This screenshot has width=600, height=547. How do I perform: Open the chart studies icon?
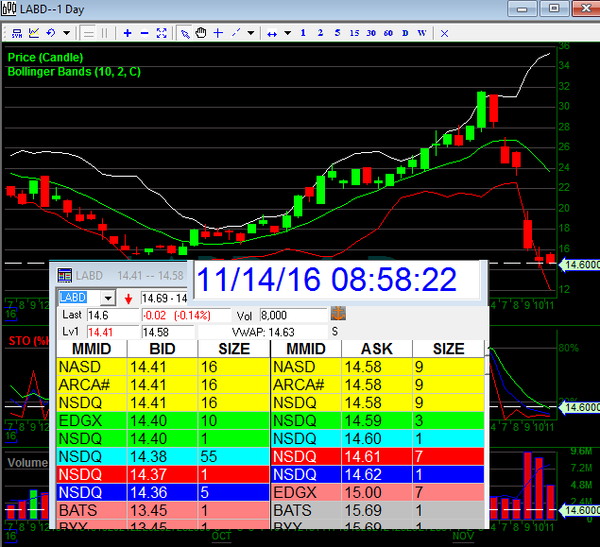tap(34, 33)
